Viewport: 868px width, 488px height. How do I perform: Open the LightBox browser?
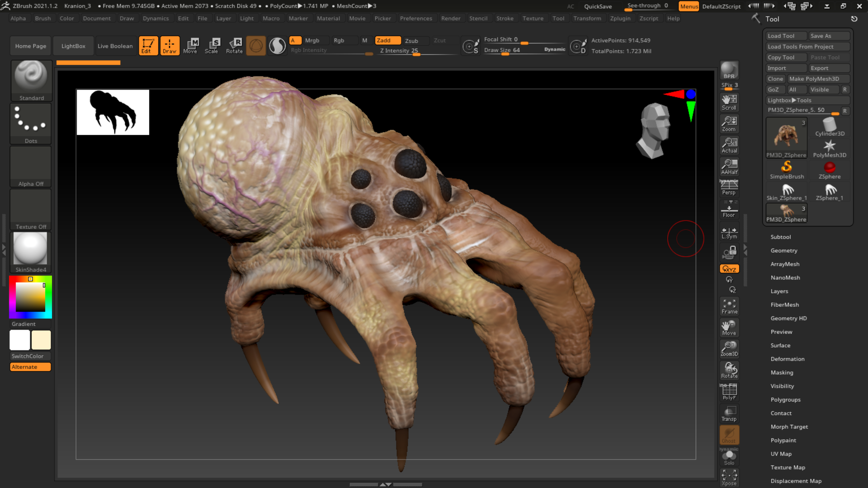[x=73, y=45]
